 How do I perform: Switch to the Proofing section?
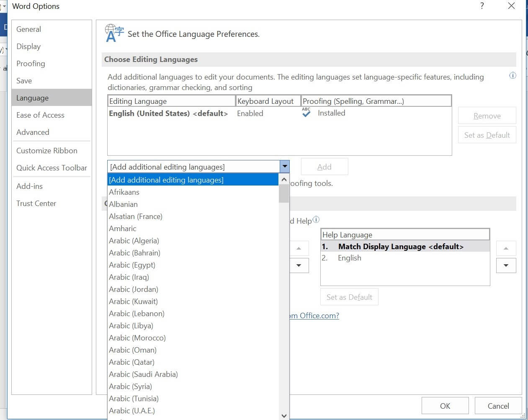31,63
